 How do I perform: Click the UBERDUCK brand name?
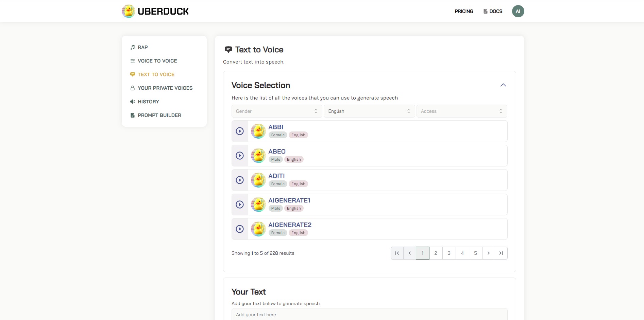[x=163, y=11]
